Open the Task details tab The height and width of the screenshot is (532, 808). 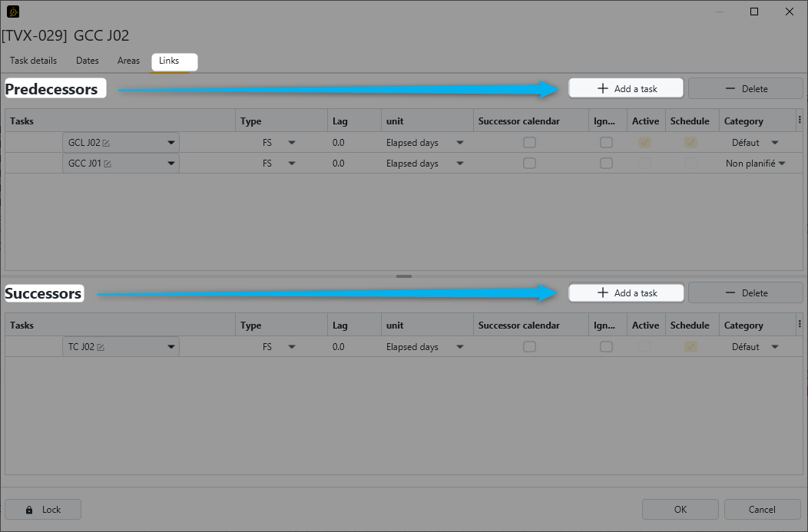[x=33, y=61]
